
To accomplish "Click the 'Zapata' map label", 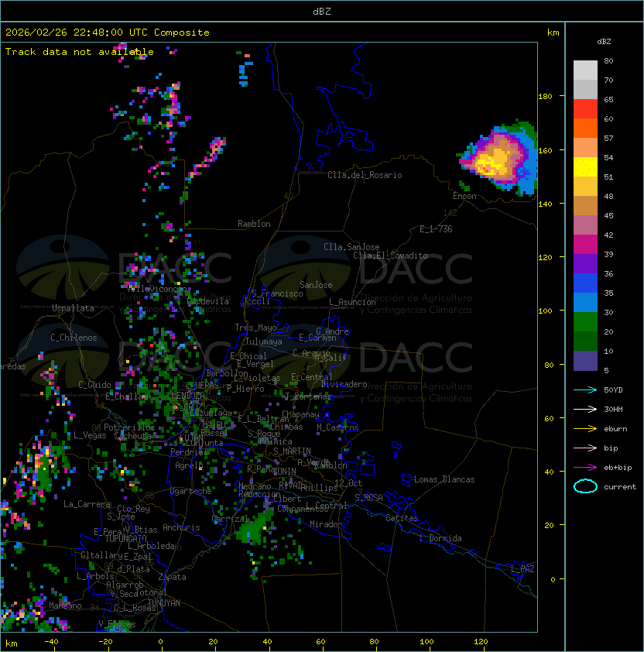I will (172, 577).
